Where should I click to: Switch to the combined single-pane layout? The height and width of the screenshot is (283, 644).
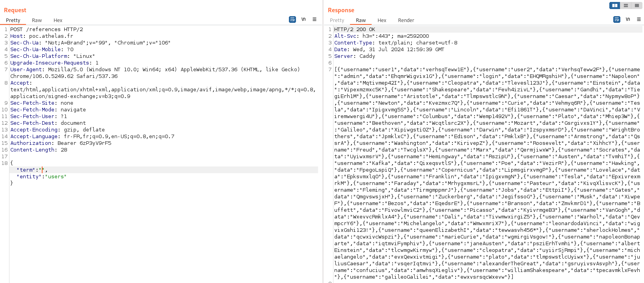(x=637, y=6)
